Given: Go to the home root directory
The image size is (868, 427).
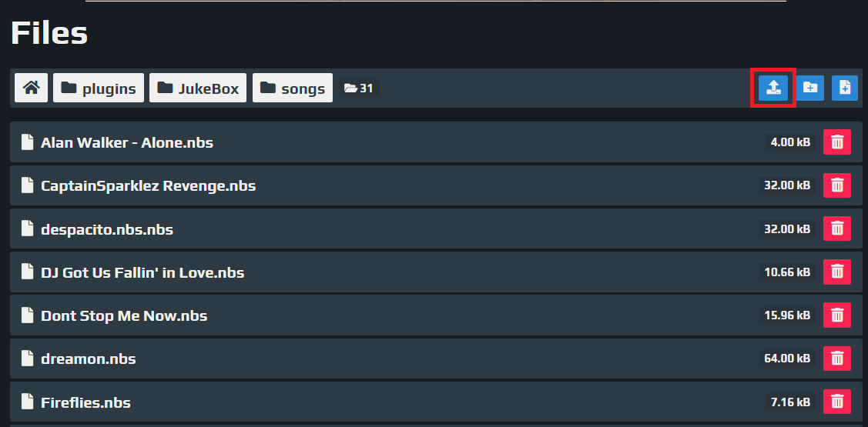Looking at the screenshot, I should click(x=32, y=88).
